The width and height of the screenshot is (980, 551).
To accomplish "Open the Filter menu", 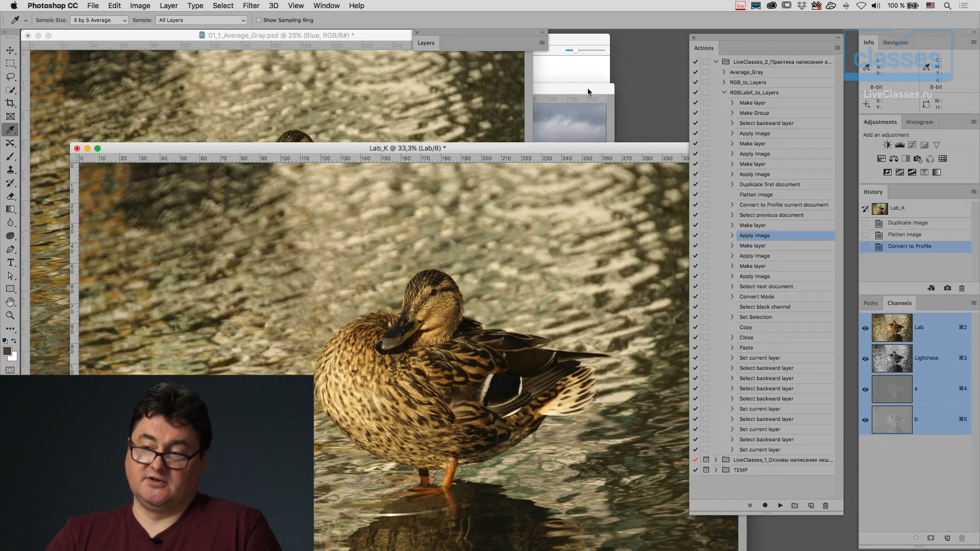I will coord(251,6).
